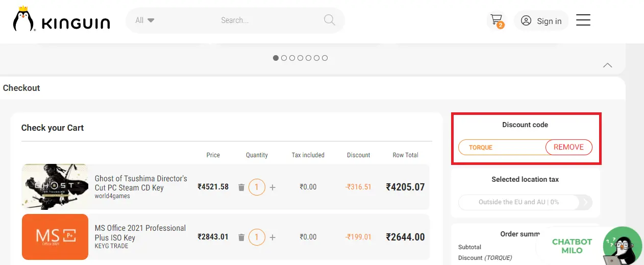Click the Ghost of Tsushima quantity circle
This screenshot has height=265, width=644.
coord(257,187)
